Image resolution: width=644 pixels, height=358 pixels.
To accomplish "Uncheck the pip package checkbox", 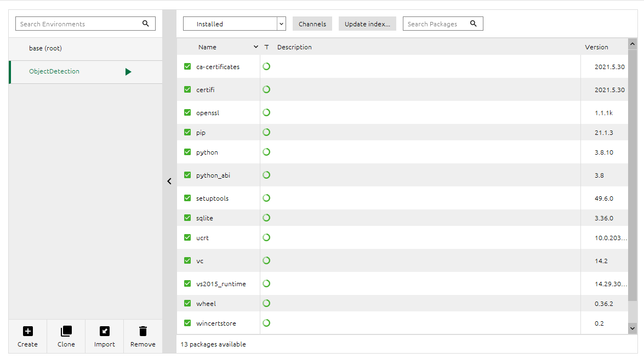I will (x=187, y=132).
